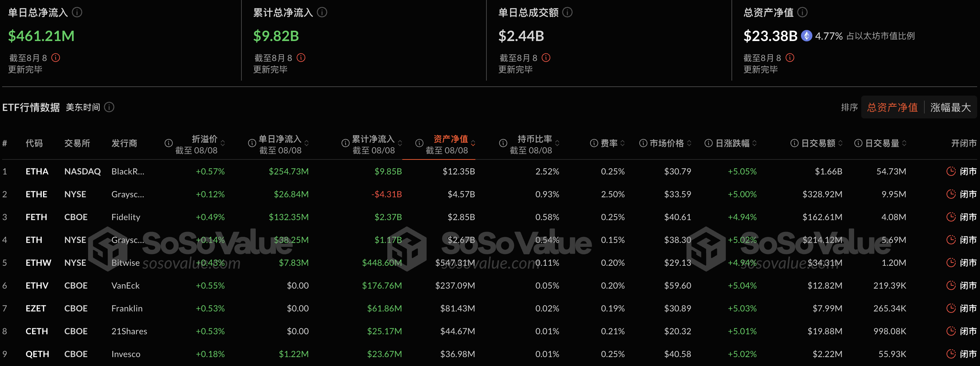Click red alert icon under $9.82B date
The image size is (980, 366).
[x=301, y=58]
